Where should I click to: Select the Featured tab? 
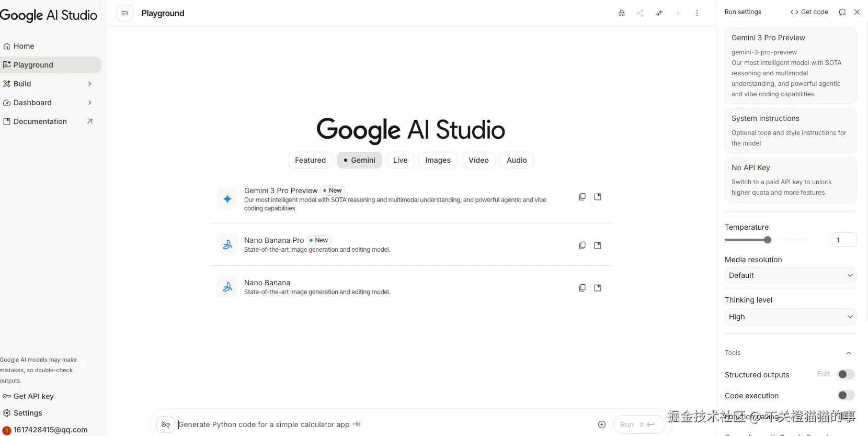310,160
